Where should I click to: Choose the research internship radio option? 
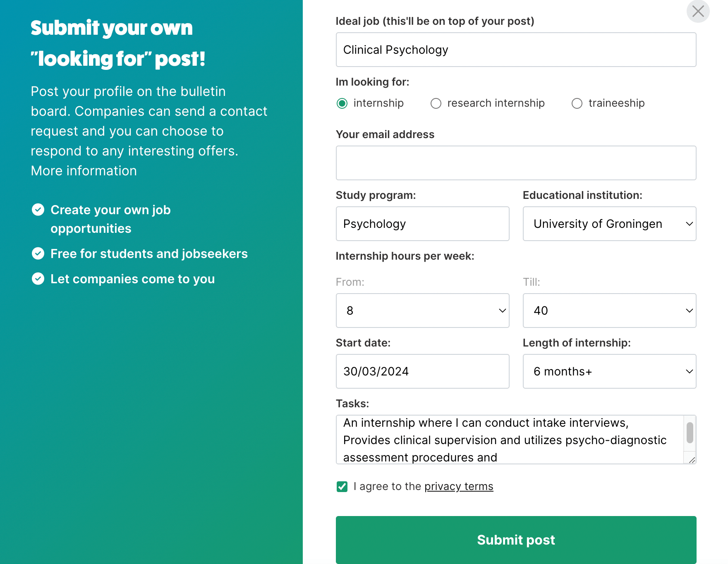click(x=436, y=103)
